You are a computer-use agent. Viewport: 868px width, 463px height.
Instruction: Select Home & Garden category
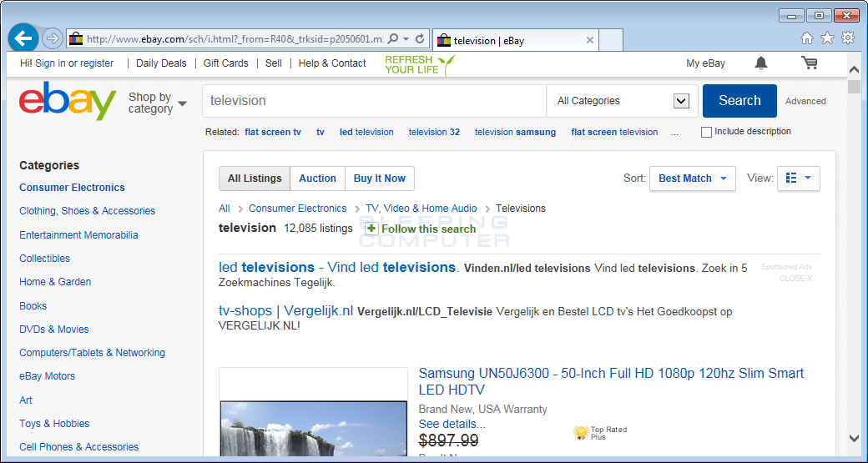[55, 282]
